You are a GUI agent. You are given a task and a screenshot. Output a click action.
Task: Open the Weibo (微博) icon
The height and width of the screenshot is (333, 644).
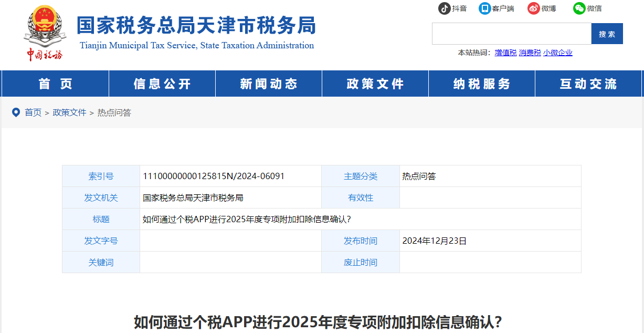[x=534, y=8]
